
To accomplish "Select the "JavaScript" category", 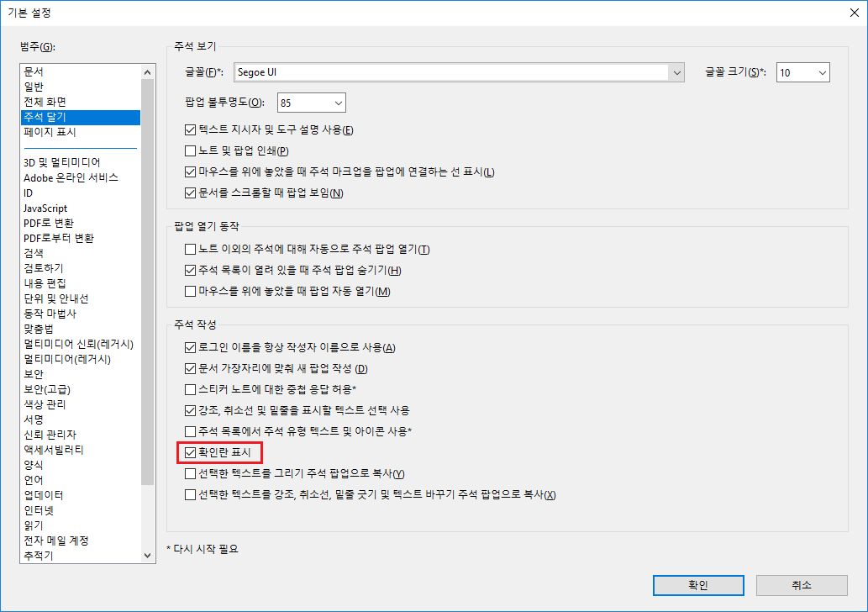I will click(x=46, y=208).
